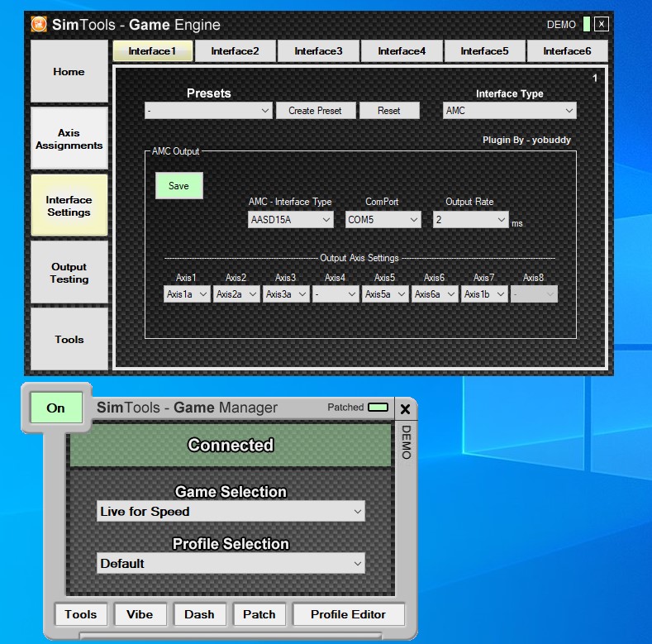
Task: Expand the Axis3 dropdown showing Axis3a
Action: (286, 294)
